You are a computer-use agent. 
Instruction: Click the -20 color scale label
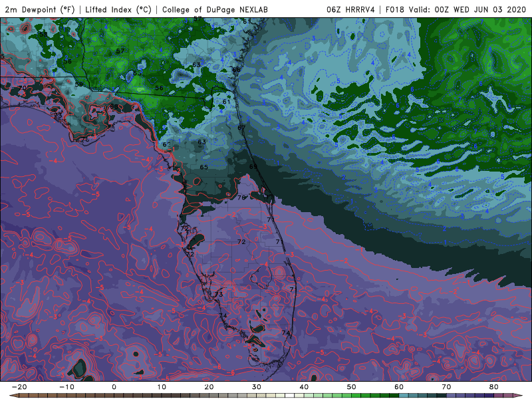point(19,387)
